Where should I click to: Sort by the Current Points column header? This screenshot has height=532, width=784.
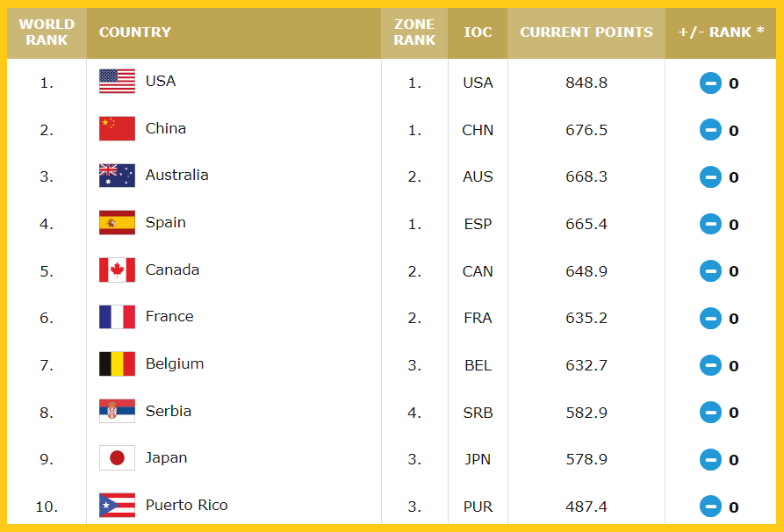click(x=586, y=32)
